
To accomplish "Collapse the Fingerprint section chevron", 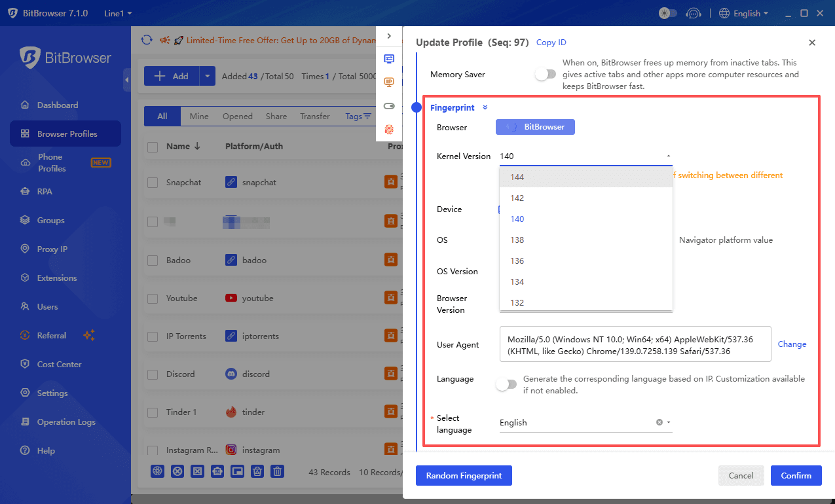I will tap(485, 107).
